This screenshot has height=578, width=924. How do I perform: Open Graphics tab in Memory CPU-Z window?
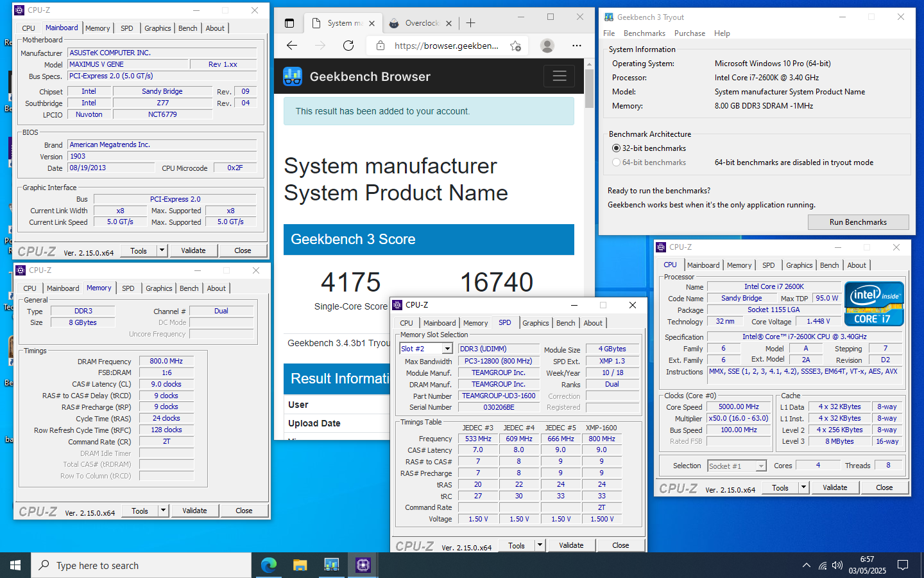click(x=159, y=288)
